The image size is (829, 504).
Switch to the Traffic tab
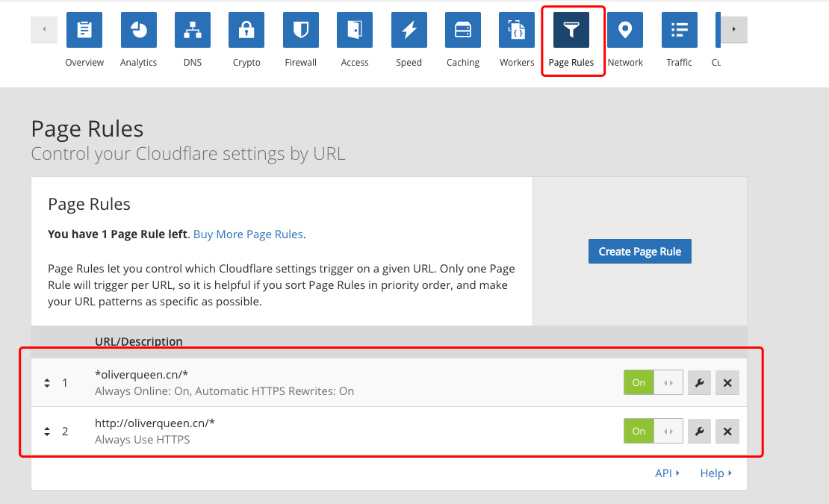(x=679, y=40)
